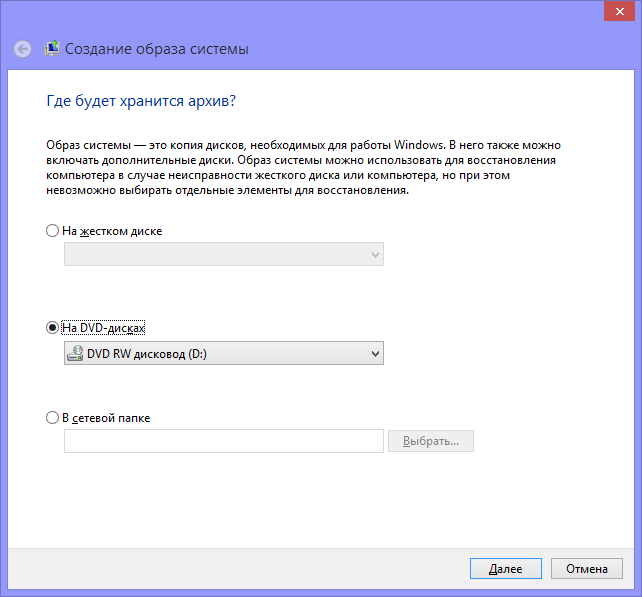Choose the "В сетевой папке" radio option
The width and height of the screenshot is (642, 597).
53,418
